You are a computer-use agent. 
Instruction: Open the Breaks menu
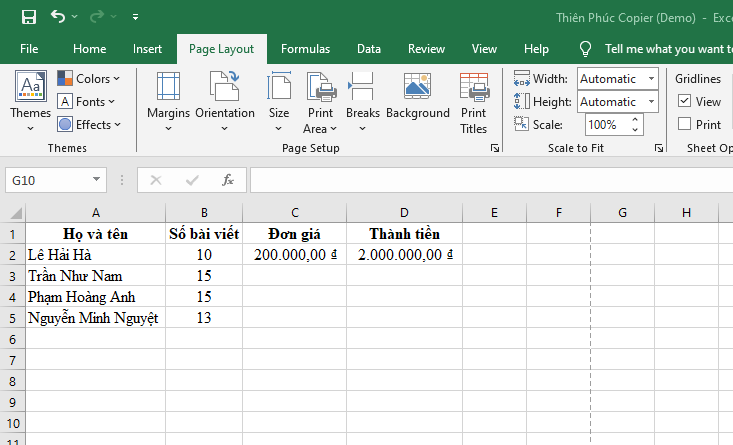click(x=363, y=101)
